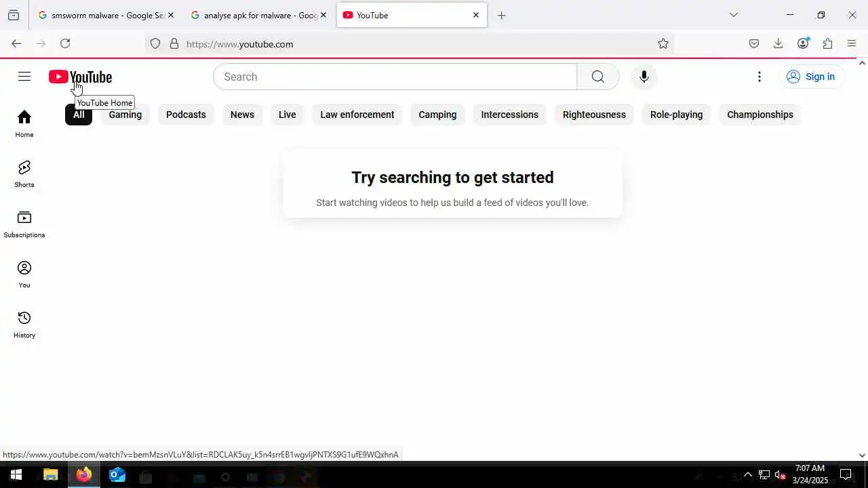Open the You section in sidebar
868x488 pixels.
point(24,274)
